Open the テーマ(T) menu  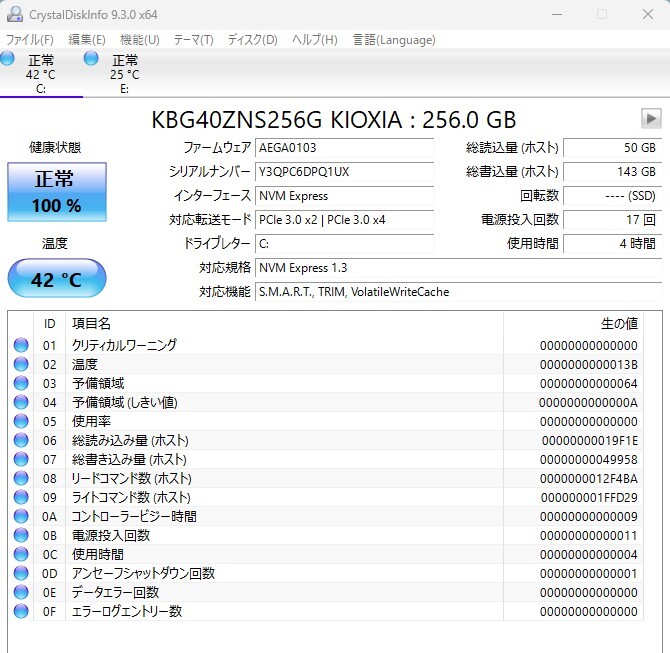click(193, 40)
